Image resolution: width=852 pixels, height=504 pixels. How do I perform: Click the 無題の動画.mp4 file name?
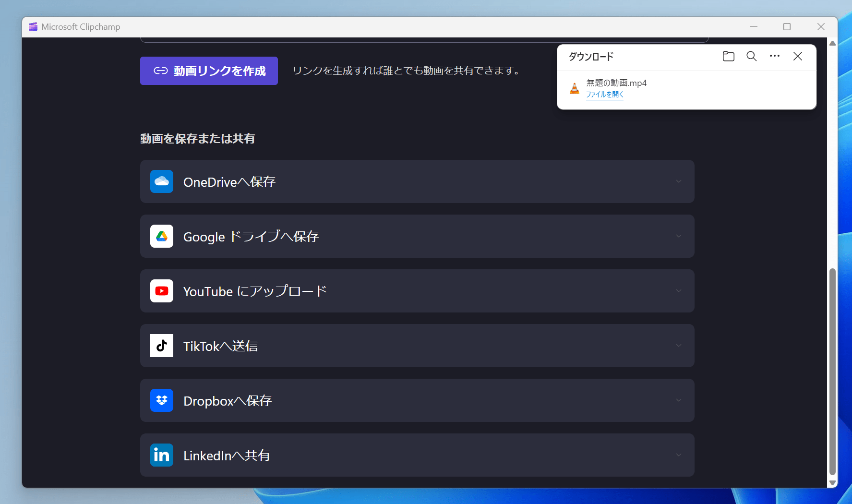coord(616,83)
